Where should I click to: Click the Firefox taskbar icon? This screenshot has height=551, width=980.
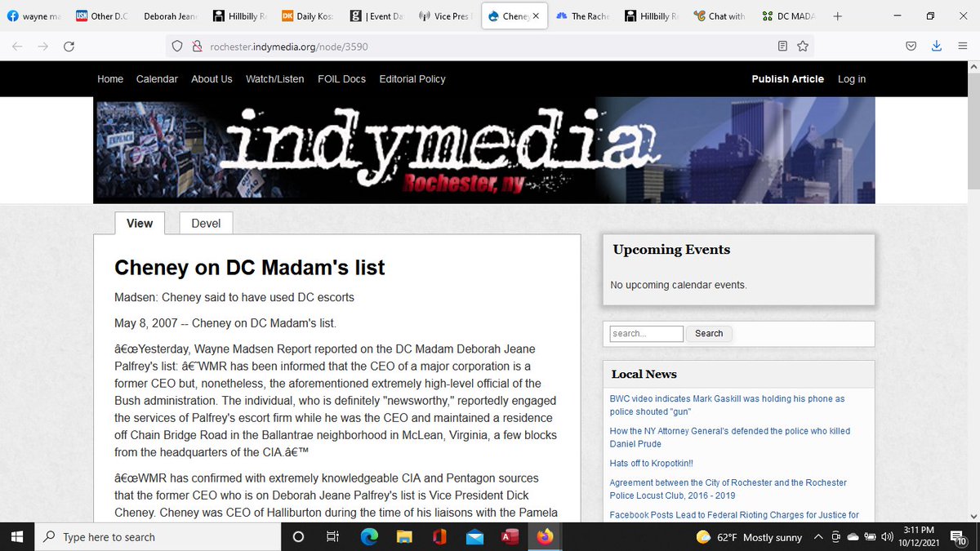[545, 536]
